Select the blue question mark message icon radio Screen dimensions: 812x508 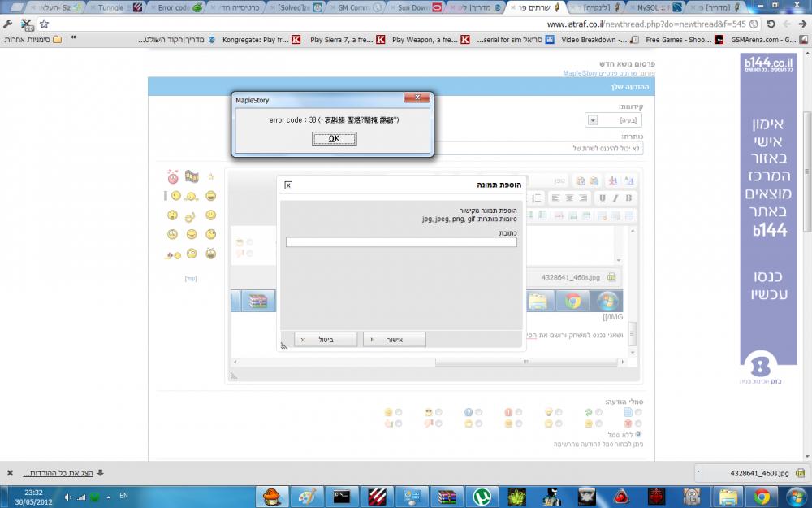[479, 412]
